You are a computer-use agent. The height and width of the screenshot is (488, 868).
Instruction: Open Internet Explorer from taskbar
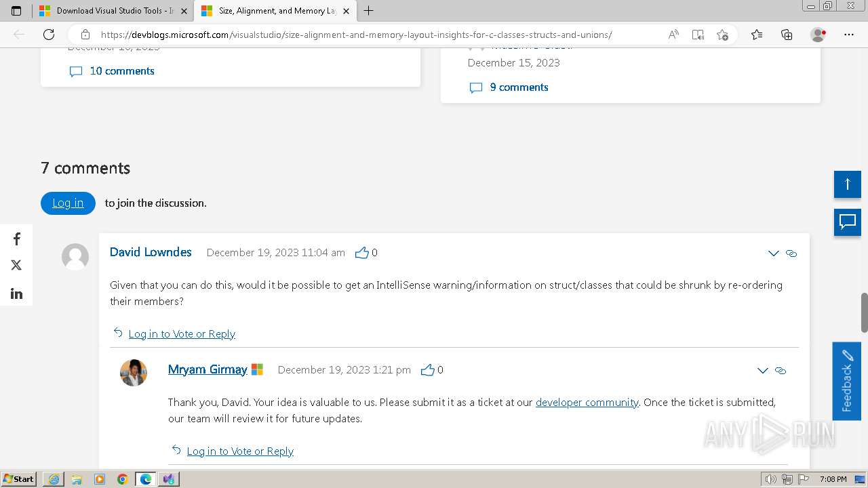tap(54, 479)
